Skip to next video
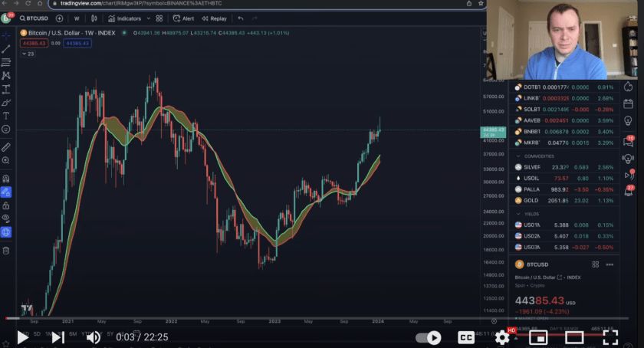 pyautogui.click(x=58, y=337)
